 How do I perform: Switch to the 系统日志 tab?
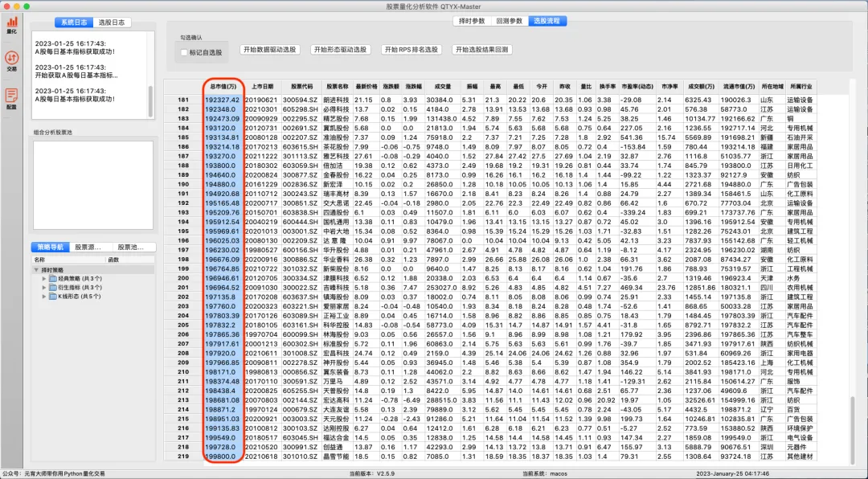(74, 23)
